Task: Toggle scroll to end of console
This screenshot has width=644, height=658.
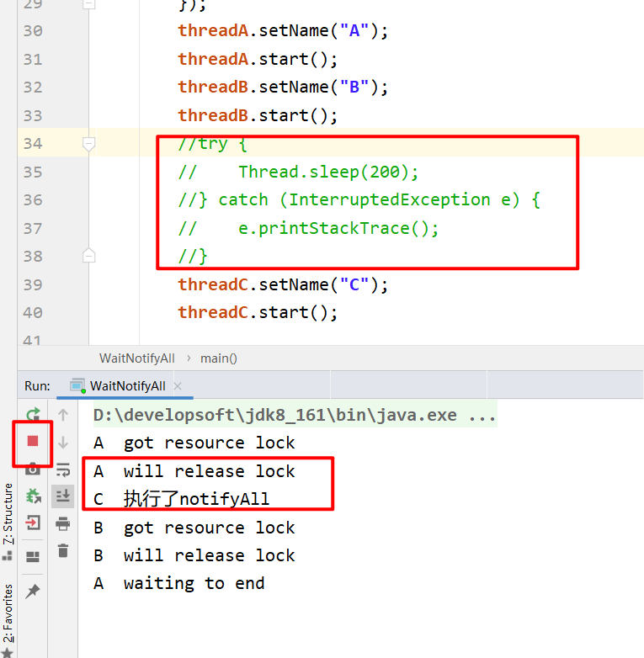Action: point(63,496)
